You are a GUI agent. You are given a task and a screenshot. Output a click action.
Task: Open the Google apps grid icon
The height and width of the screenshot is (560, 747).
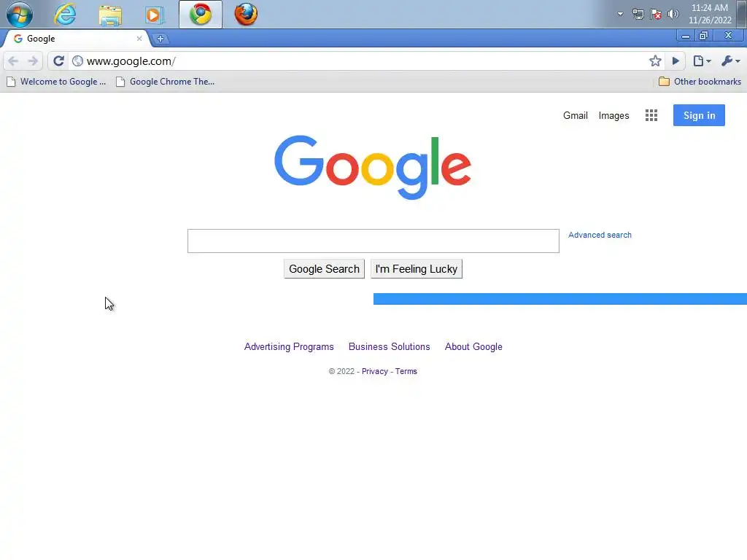[651, 115]
